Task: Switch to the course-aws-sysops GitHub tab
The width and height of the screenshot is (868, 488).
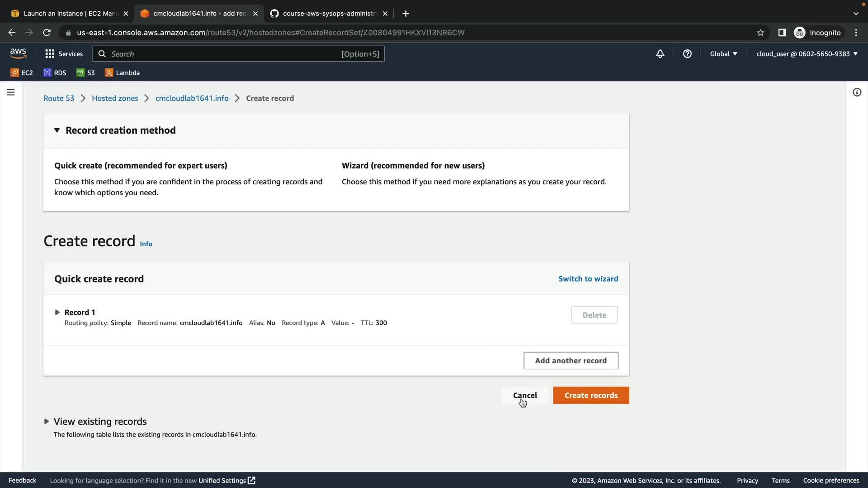Action: (x=328, y=14)
